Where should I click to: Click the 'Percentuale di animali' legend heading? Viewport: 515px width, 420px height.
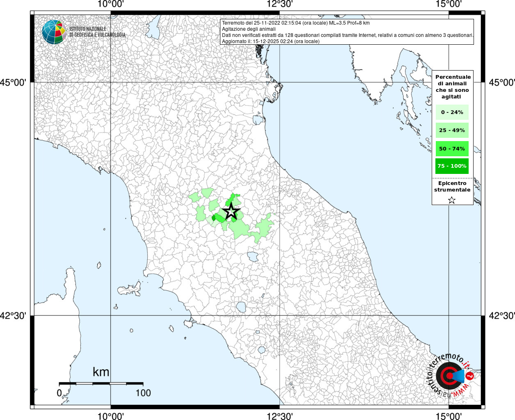pos(453,87)
